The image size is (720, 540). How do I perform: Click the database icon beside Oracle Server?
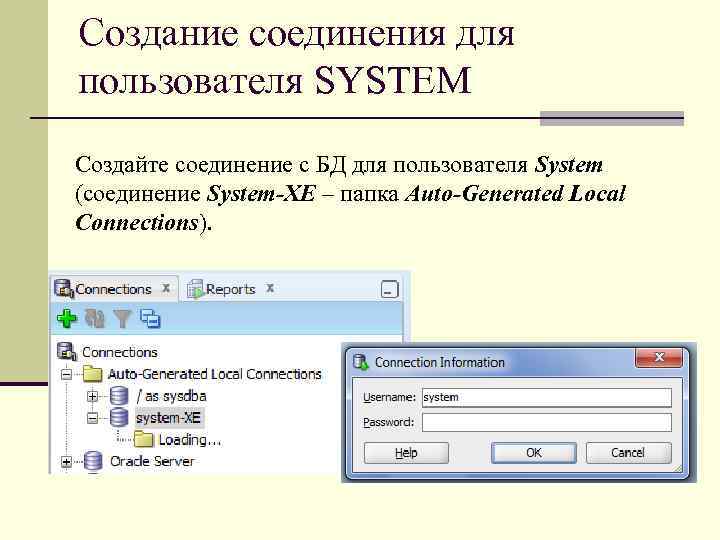(93, 461)
